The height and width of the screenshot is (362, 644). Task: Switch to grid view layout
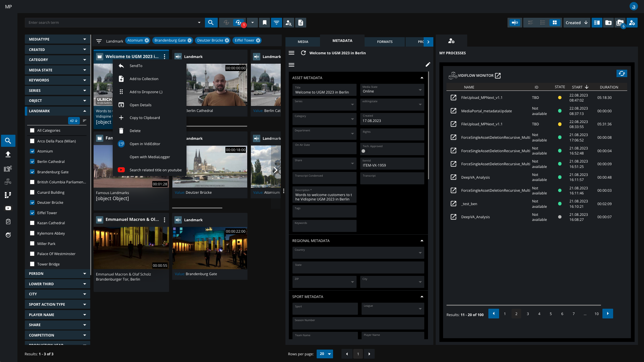point(555,22)
